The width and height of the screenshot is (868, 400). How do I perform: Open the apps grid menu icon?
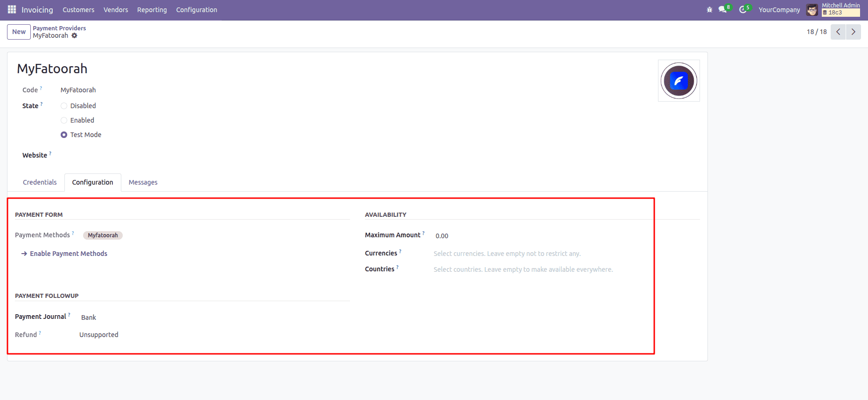[12, 9]
